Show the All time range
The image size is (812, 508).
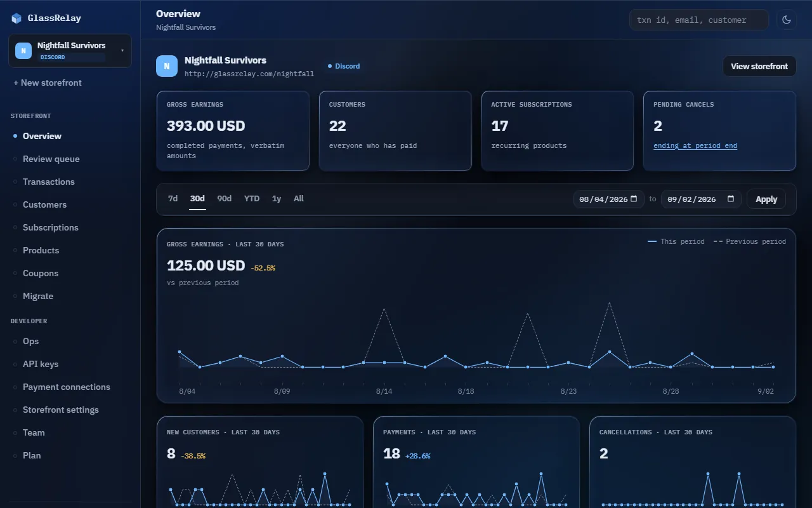click(299, 199)
